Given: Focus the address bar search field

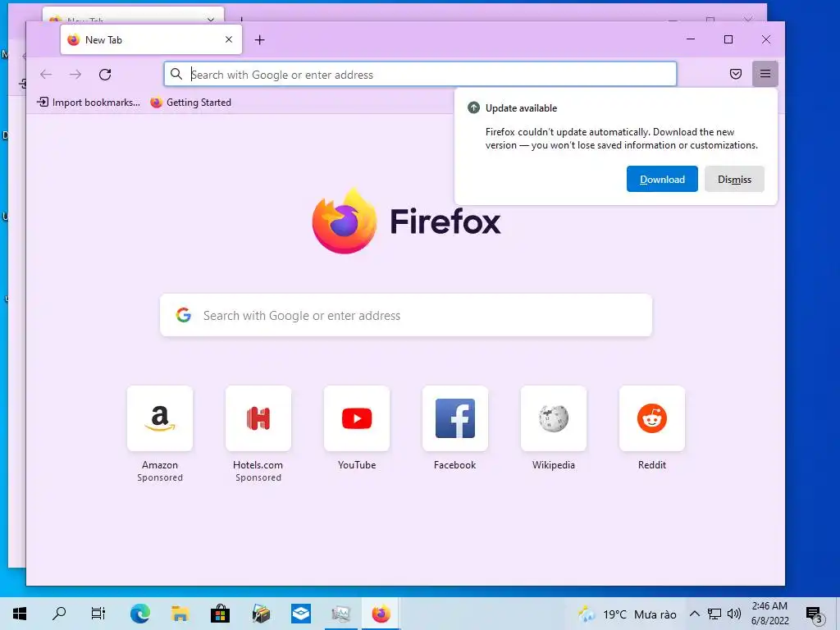Looking at the screenshot, I should pyautogui.click(x=420, y=75).
